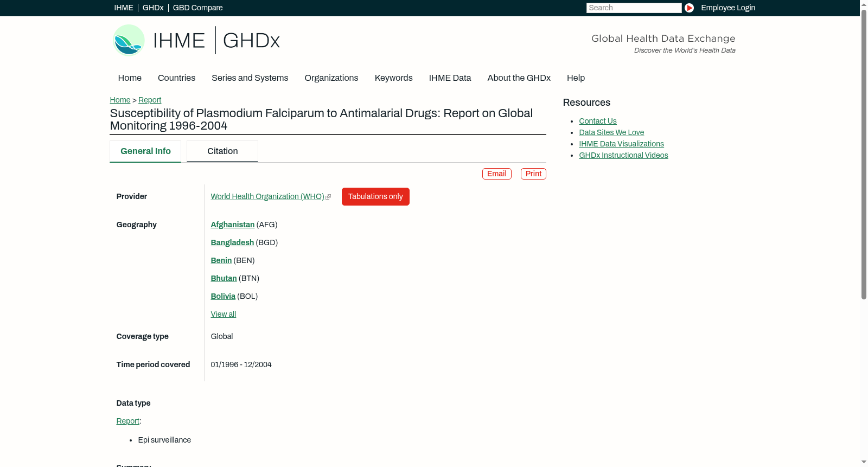
Task: Open the GHDx link in top bar
Action: pos(153,8)
